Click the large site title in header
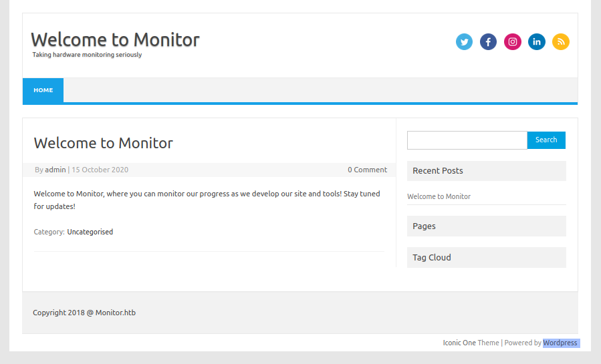 pos(115,39)
